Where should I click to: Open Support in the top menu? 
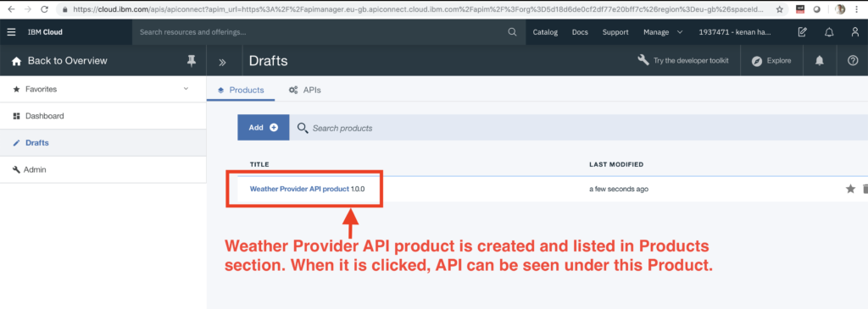click(615, 32)
